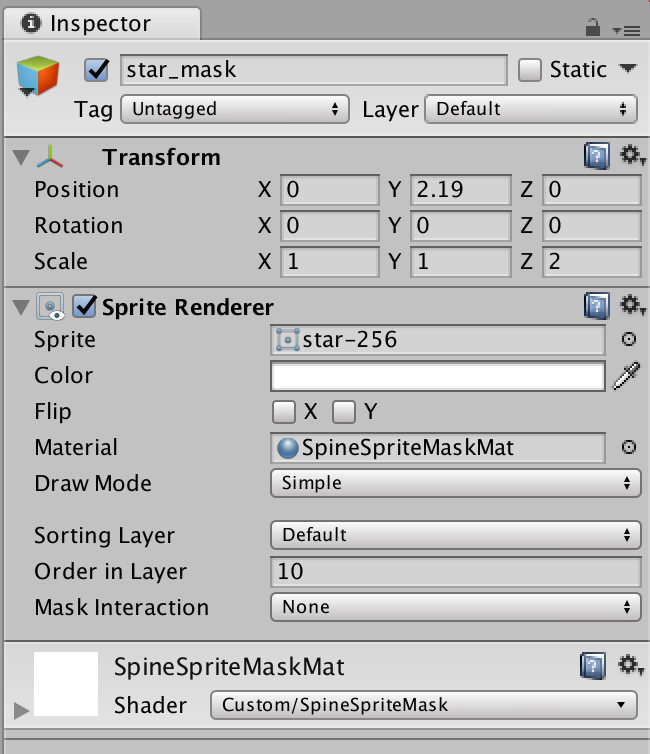Click the Order in Layer label

point(111,572)
